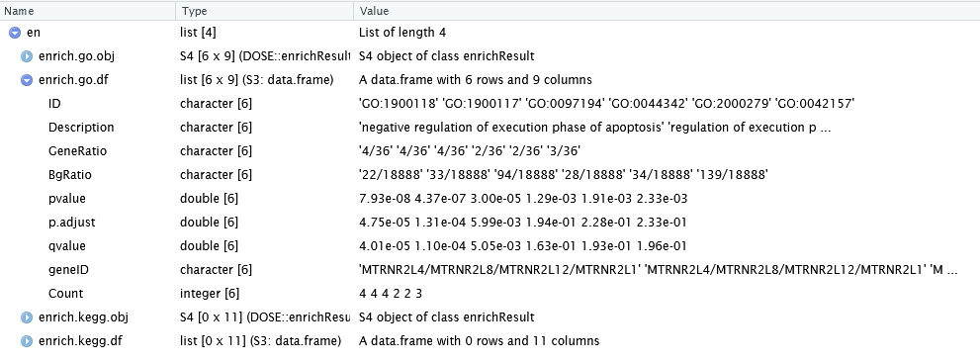The height and width of the screenshot is (361, 980).
Task: Sort by the Name column header
Action: click(x=87, y=11)
